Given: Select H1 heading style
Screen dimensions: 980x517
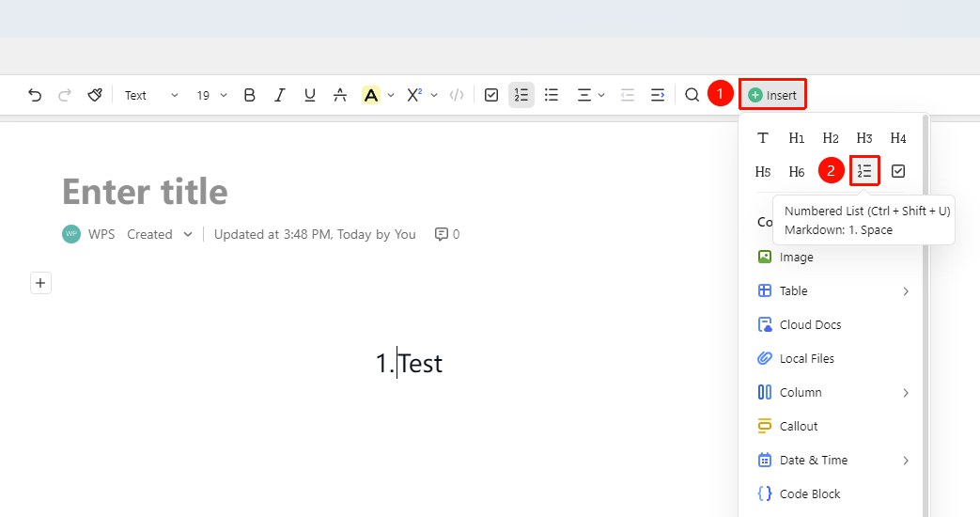Looking at the screenshot, I should (x=796, y=137).
